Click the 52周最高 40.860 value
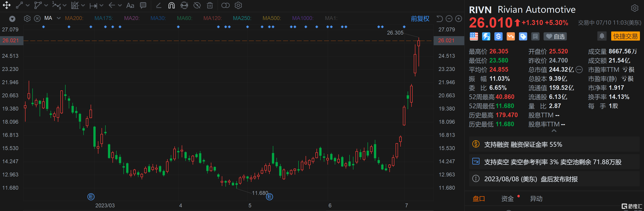Screen dimensions: 644x211 (505, 97)
